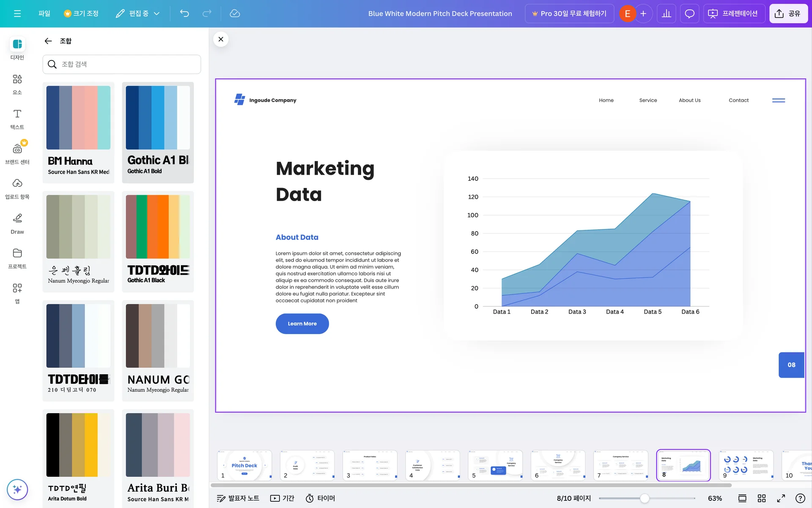Open the 업로드 항목 uploads panel
Image resolution: width=812 pixels, height=508 pixels.
pyautogui.click(x=17, y=188)
